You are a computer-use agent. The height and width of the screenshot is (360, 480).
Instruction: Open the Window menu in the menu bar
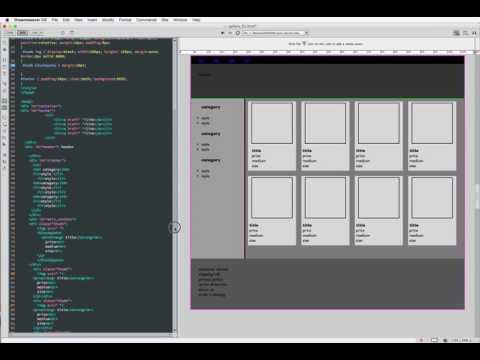(180, 20)
